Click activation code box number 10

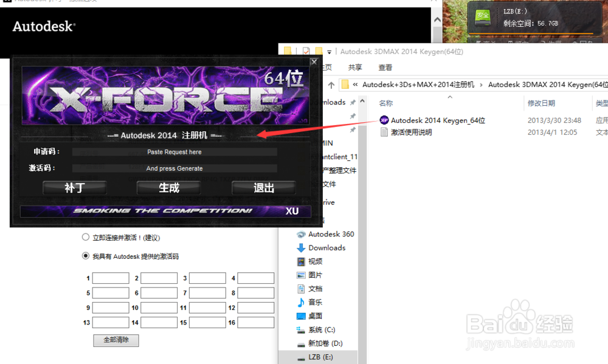pos(159,307)
